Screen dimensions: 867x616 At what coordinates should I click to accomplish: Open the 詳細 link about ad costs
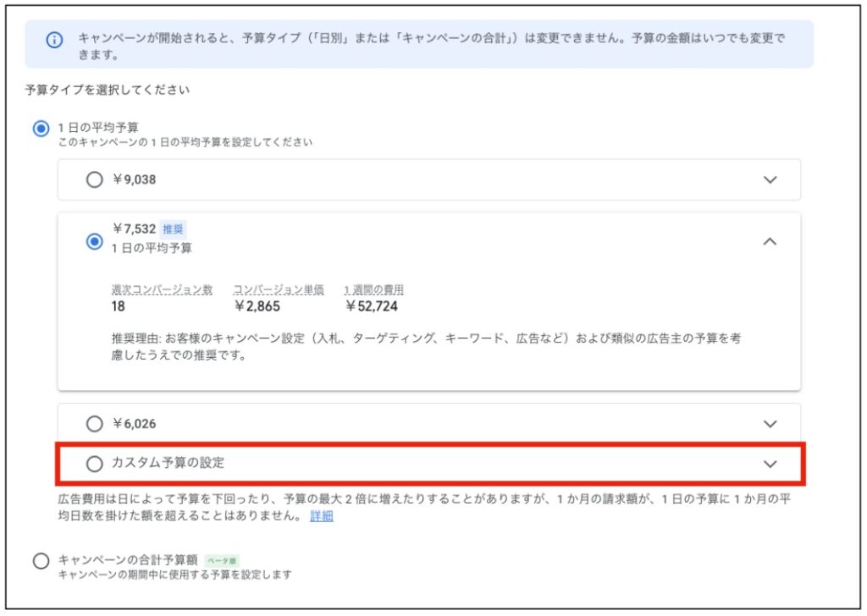pos(321,516)
